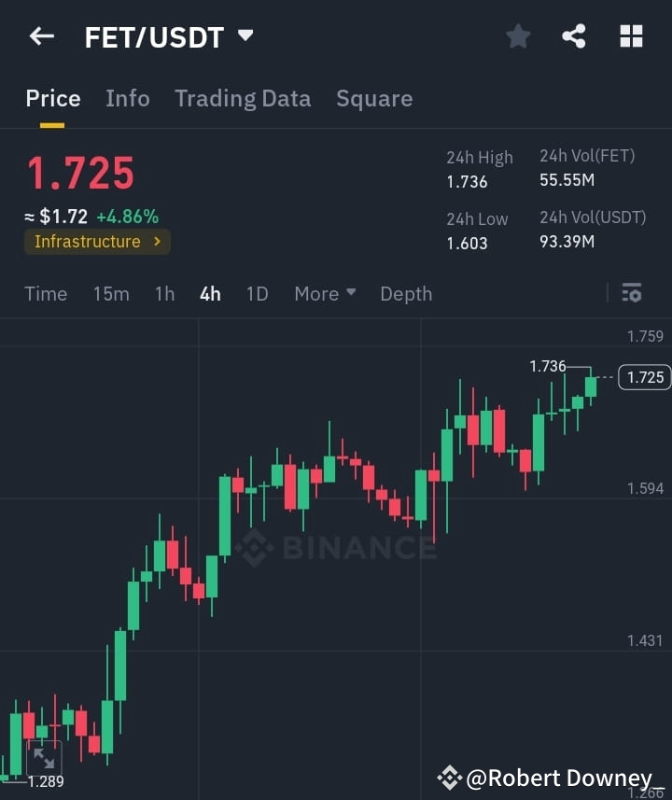Screen dimensions: 672x800
Task: Enable the 1h timeframe view
Action: pos(164,293)
